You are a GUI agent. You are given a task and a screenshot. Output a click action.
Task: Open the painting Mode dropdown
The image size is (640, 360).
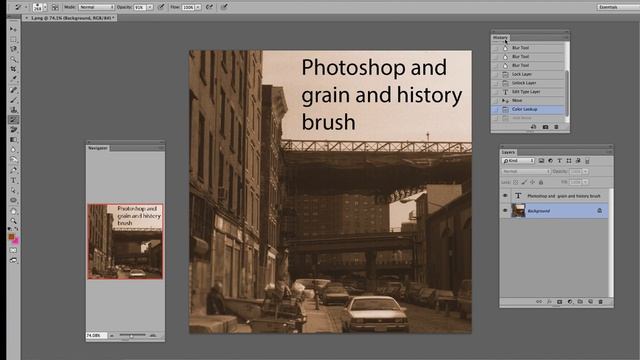[x=96, y=7]
